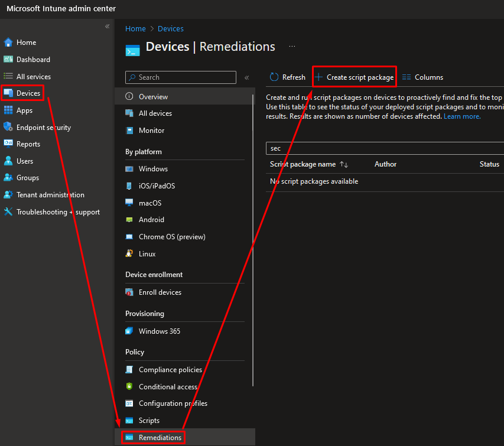Click the iOS/iPadOS phone icon
Screen dimensions: 504x446
[x=129, y=185]
